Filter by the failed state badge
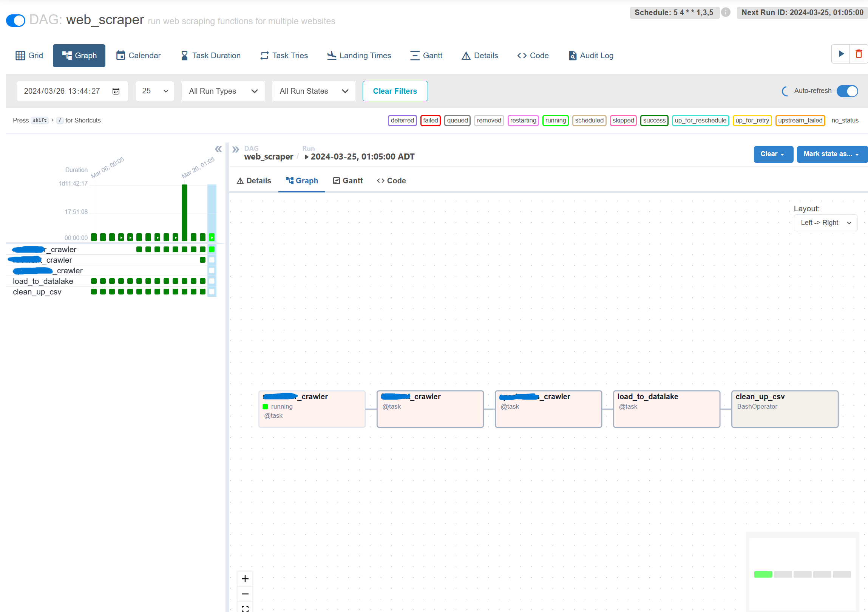 (x=430, y=120)
